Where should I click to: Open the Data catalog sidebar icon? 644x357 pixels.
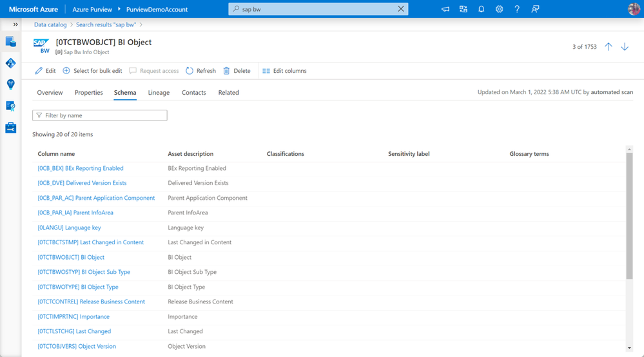[11, 41]
